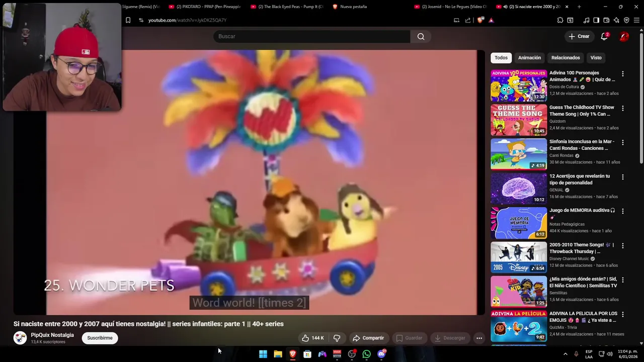Open a new browser tab with plus button
Viewport: 644px width, 362px height.
[579, 7]
